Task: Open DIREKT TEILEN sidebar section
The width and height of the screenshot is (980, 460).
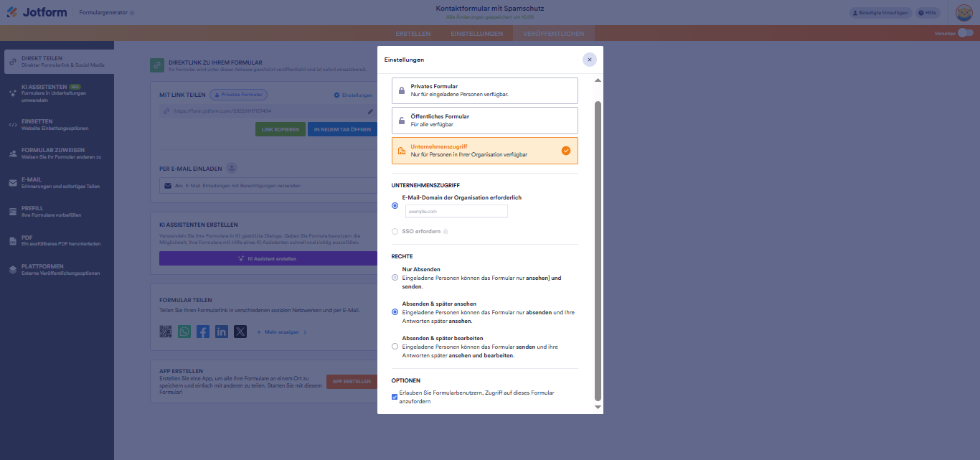Action: tap(57, 62)
